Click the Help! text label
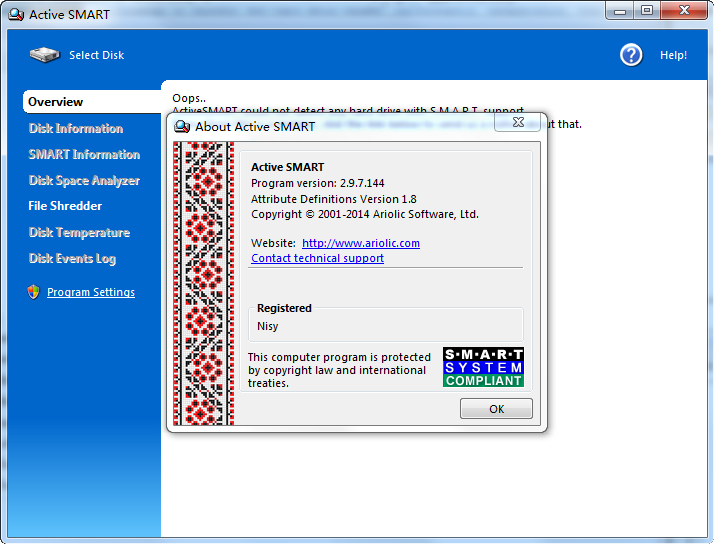 673,55
